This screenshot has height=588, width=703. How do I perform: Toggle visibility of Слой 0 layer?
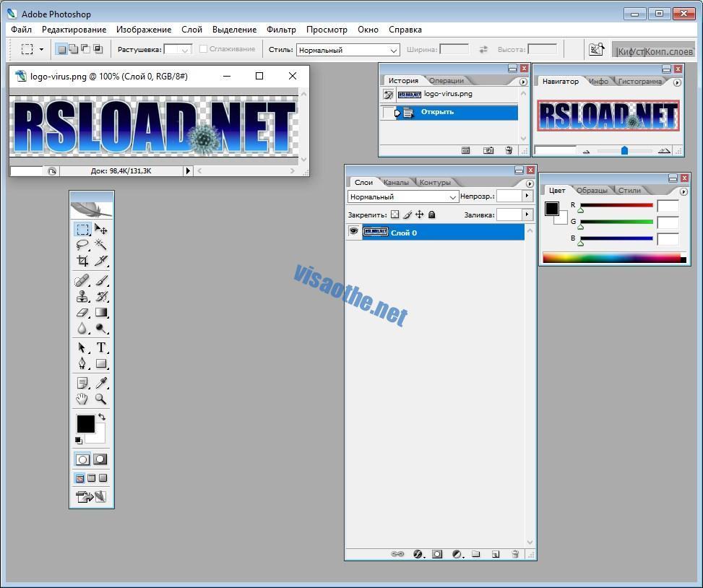[x=354, y=232]
